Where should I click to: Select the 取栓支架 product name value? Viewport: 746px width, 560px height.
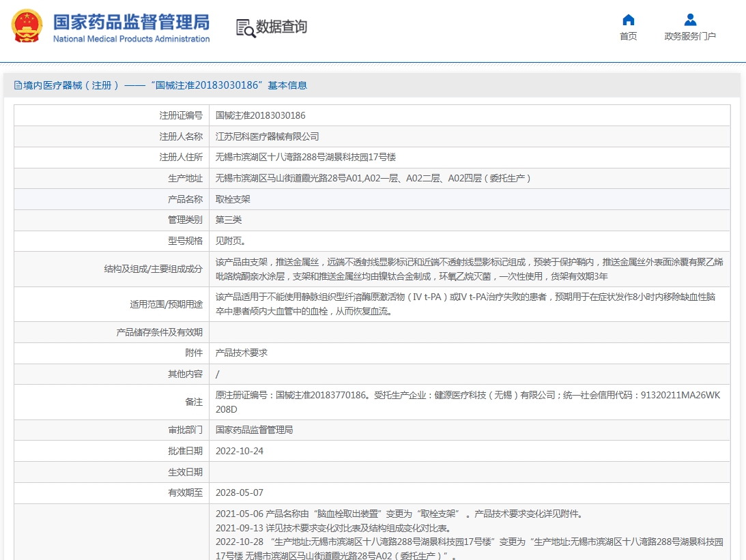tap(233, 199)
